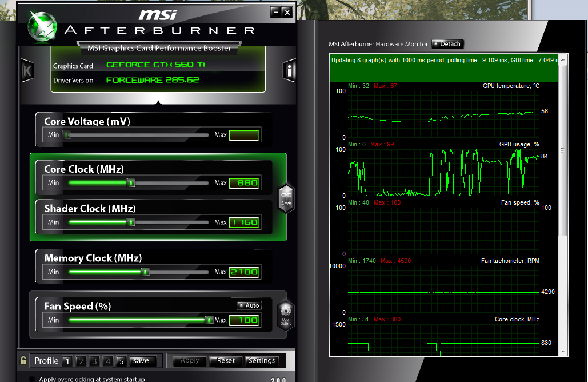The image size is (588, 382).
Task: Click the monitor scrollbar up arrow
Action: pyautogui.click(x=563, y=59)
